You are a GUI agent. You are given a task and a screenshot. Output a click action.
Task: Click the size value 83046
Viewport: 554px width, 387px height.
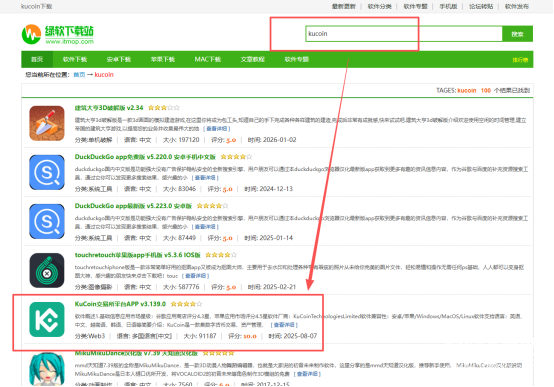pyautogui.click(x=187, y=189)
